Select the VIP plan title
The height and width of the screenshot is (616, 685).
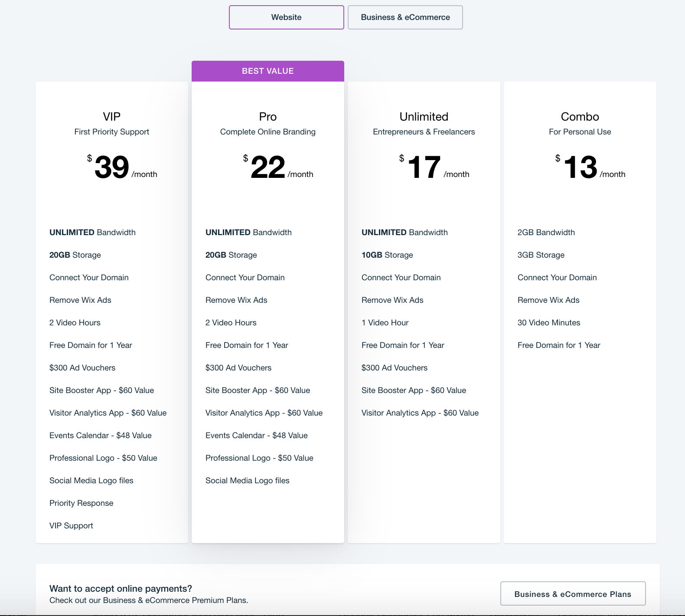pos(112,117)
